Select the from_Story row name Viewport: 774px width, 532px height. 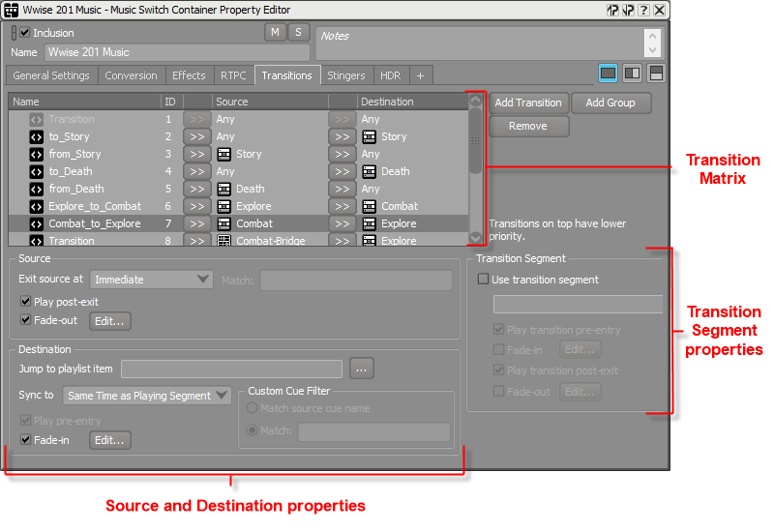75,154
